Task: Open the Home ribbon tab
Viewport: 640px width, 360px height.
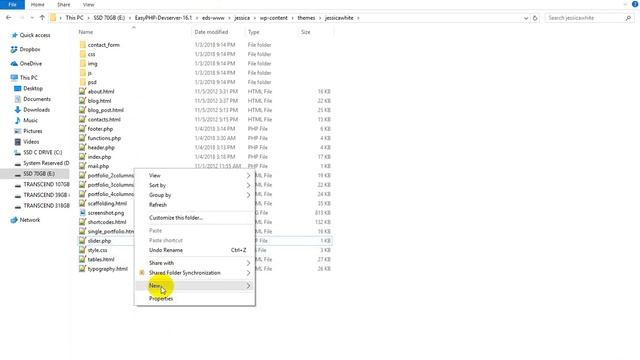Action: (x=38, y=4)
